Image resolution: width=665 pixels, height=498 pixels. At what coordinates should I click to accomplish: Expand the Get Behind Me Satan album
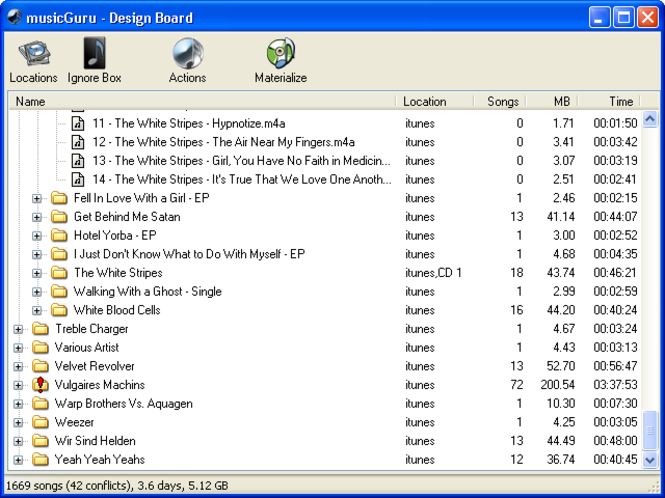(x=37, y=217)
